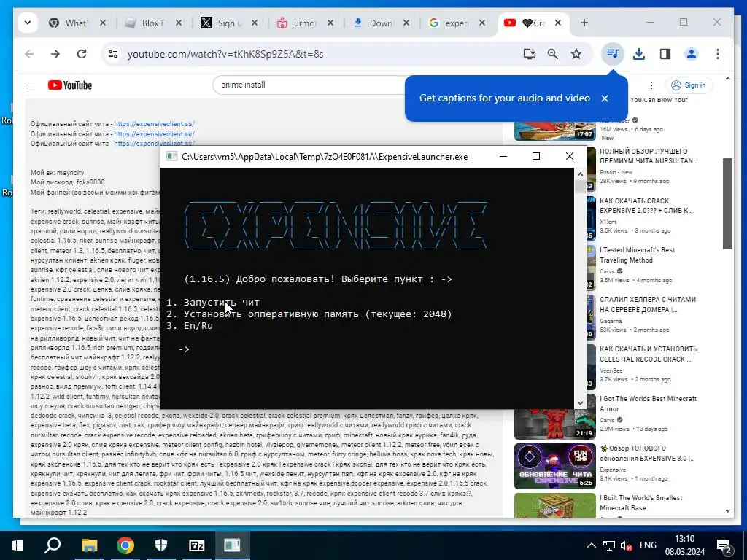This screenshot has height=560, width=747.
Task: Toggle the Chrome side panel
Action: pyautogui.click(x=665, y=54)
